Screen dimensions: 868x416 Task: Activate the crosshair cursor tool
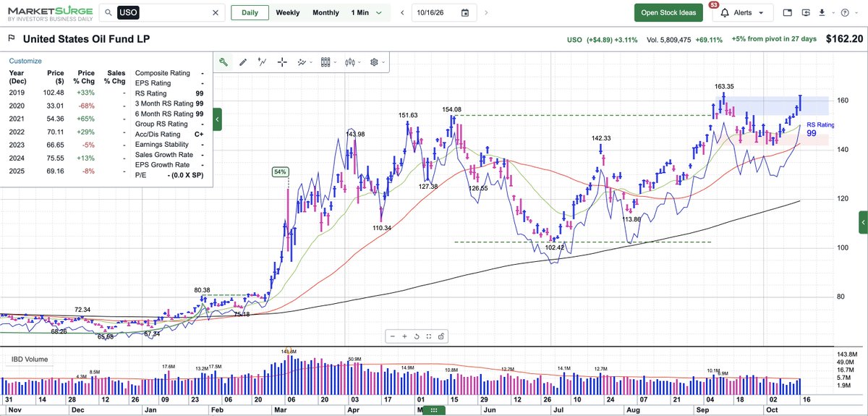click(282, 62)
